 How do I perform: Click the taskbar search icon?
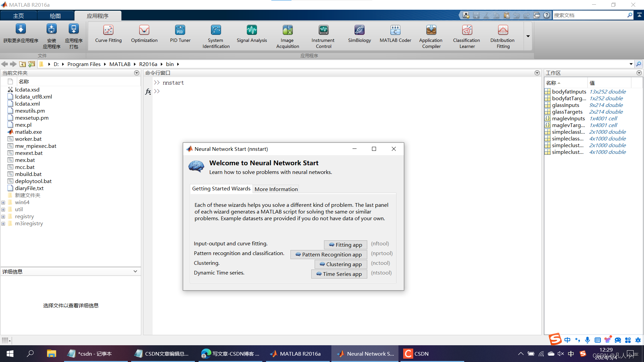(x=30, y=354)
